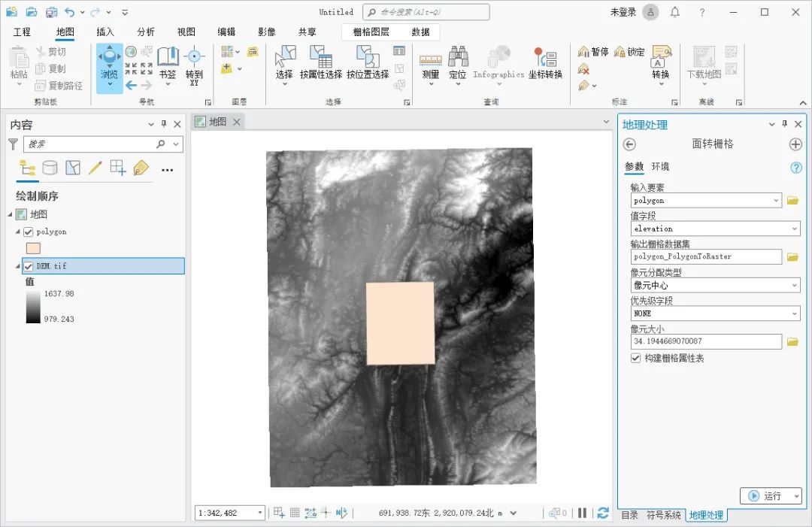Switch to List By Labeling tag view
This screenshot has width=812, height=527.
click(x=141, y=168)
